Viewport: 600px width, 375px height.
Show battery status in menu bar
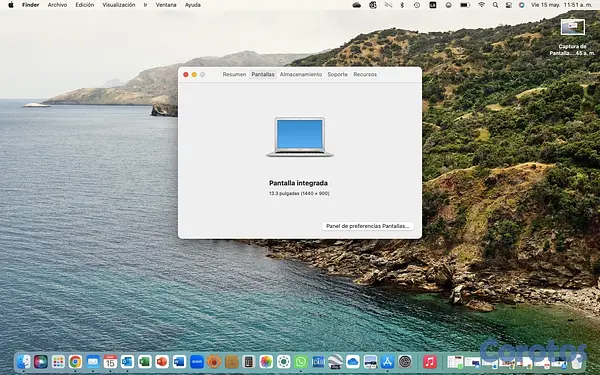pyautogui.click(x=465, y=5)
